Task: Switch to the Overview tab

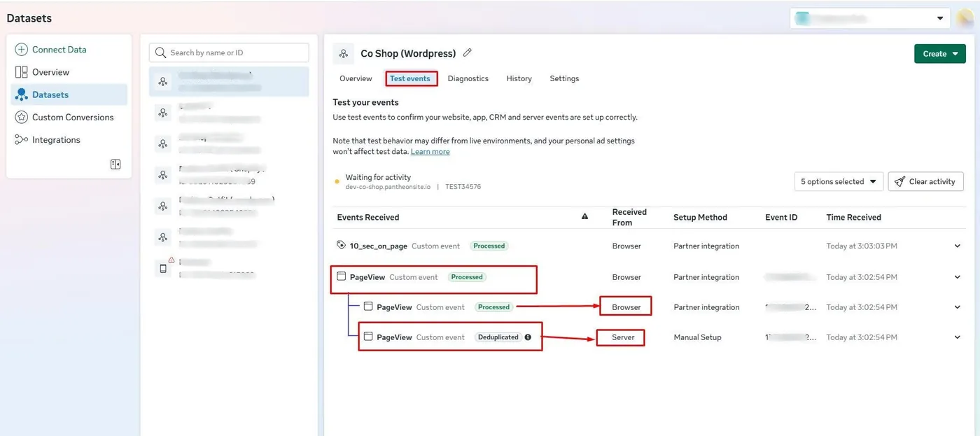Action: pyautogui.click(x=356, y=78)
